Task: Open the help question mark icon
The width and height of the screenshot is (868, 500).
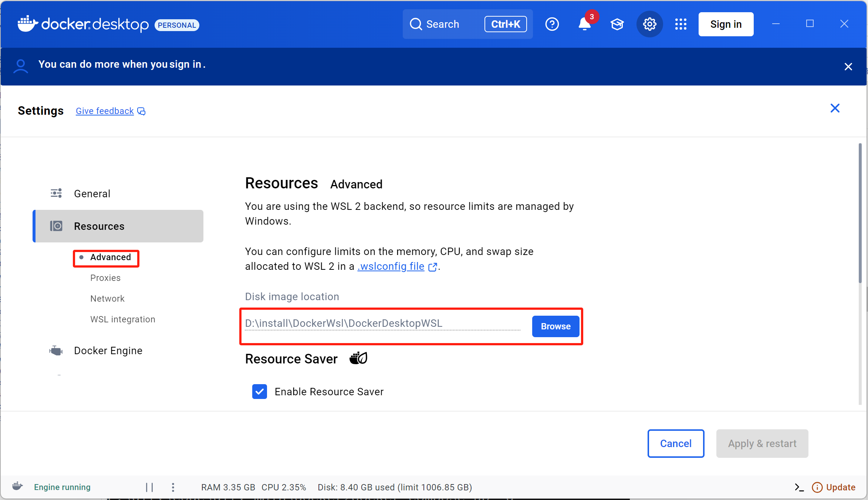Action: pyautogui.click(x=552, y=24)
